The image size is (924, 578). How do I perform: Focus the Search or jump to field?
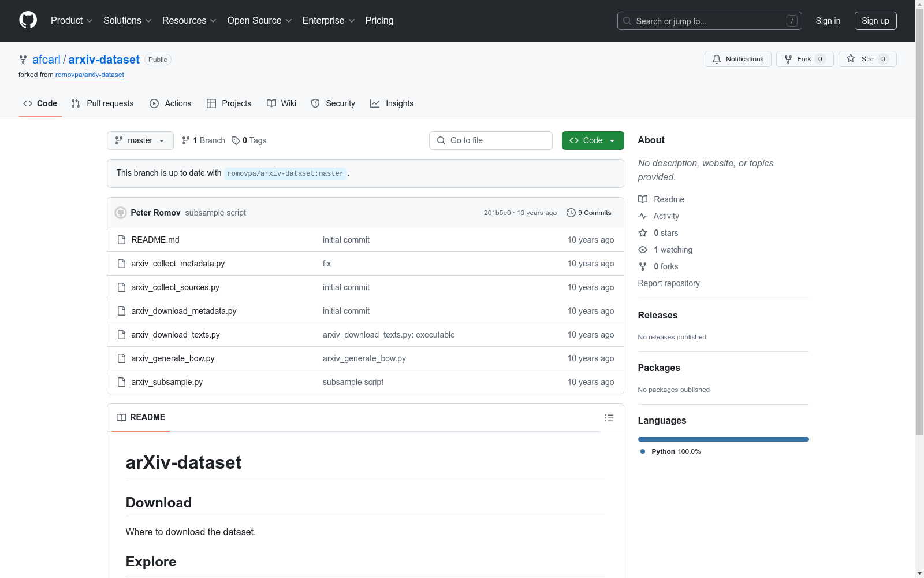pyautogui.click(x=710, y=21)
